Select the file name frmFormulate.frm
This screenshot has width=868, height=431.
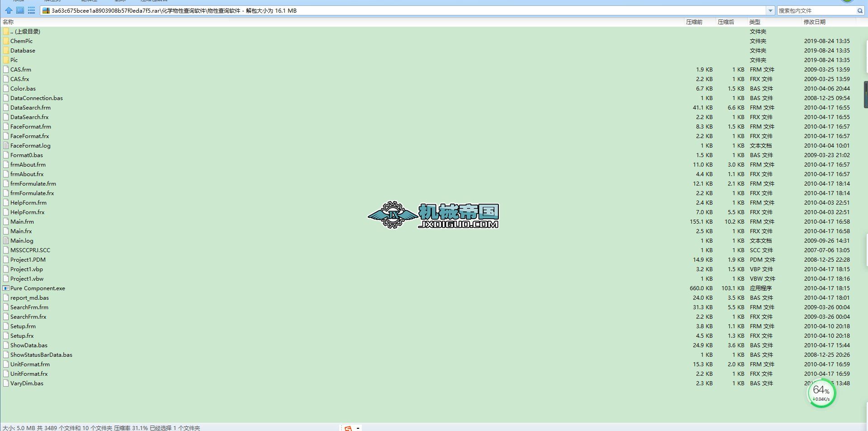pyautogui.click(x=33, y=183)
